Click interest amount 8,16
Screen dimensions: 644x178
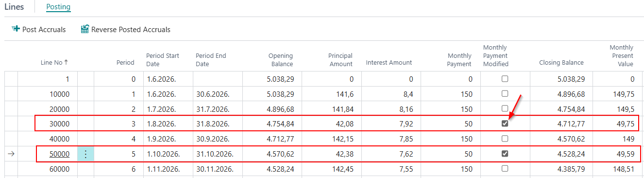pos(406,109)
